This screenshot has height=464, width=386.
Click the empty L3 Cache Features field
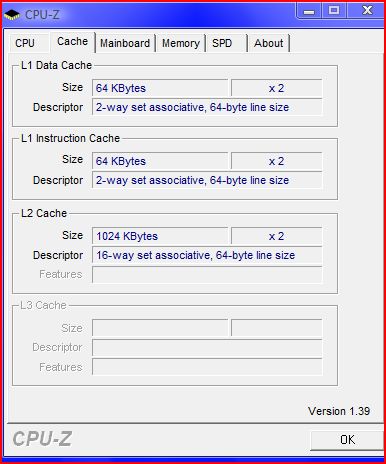coord(207,367)
